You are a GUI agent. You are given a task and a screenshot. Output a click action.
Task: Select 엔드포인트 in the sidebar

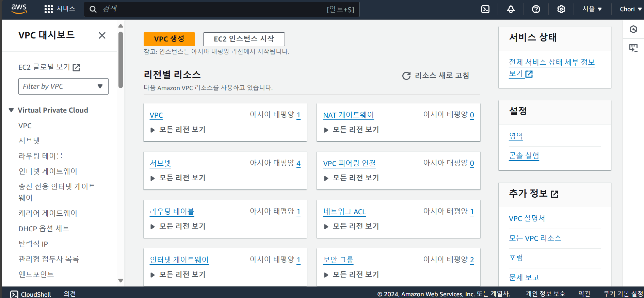point(36,274)
